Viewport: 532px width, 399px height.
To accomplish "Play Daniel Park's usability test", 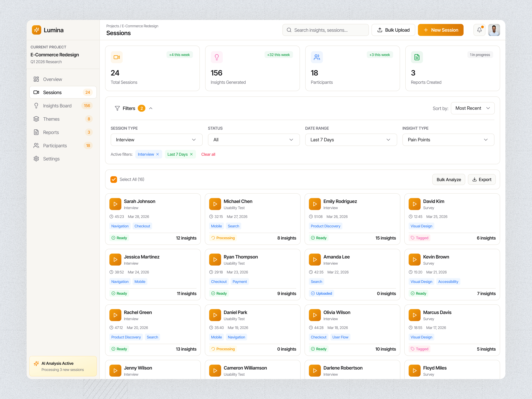I will pyautogui.click(x=215, y=315).
